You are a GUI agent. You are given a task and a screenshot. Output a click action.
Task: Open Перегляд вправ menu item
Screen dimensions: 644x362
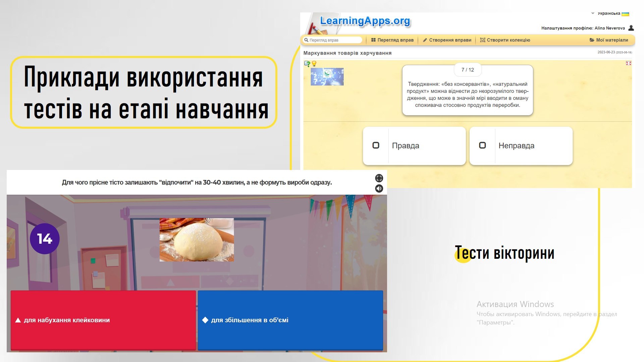392,40
